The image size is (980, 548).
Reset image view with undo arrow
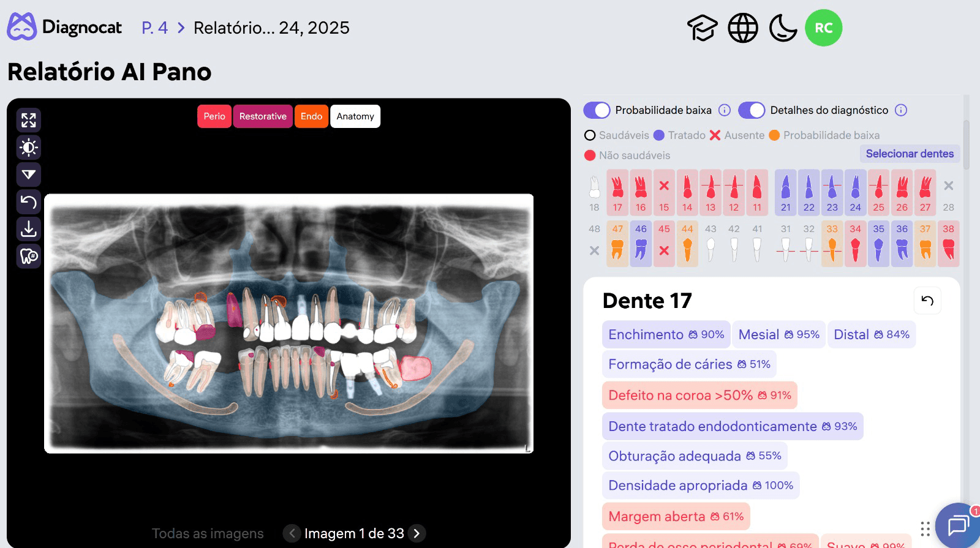pyautogui.click(x=29, y=201)
